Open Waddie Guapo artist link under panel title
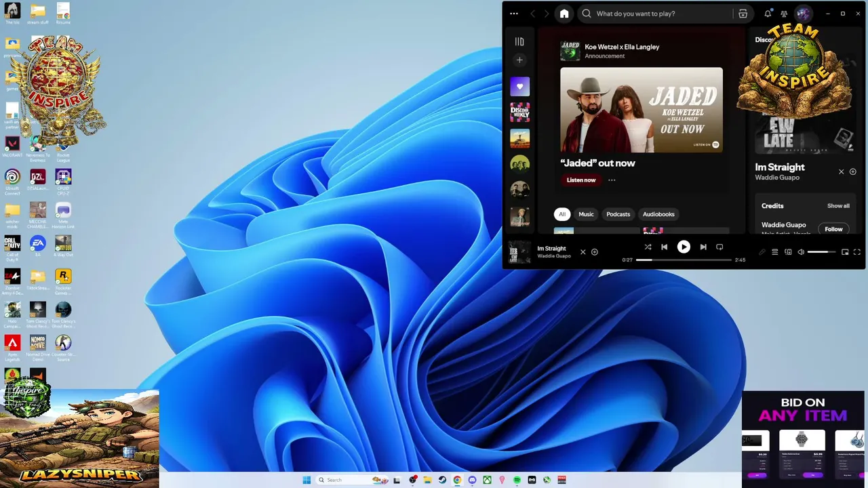 click(x=777, y=178)
